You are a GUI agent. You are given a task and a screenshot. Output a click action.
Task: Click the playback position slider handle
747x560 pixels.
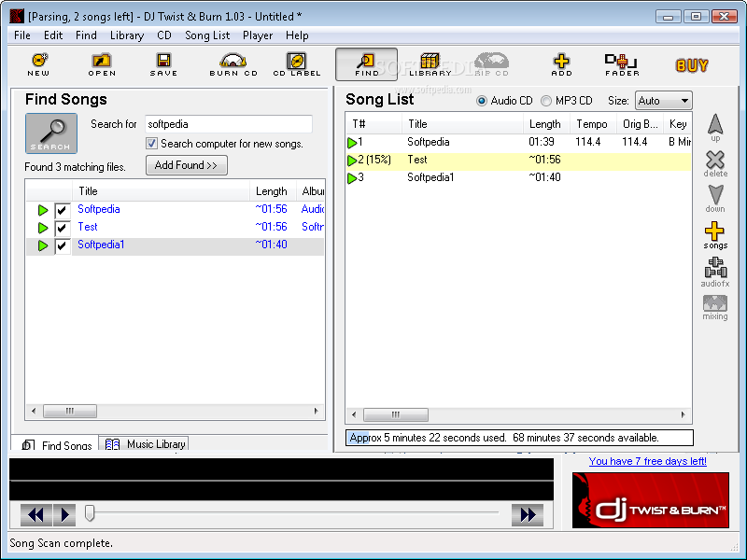click(90, 513)
